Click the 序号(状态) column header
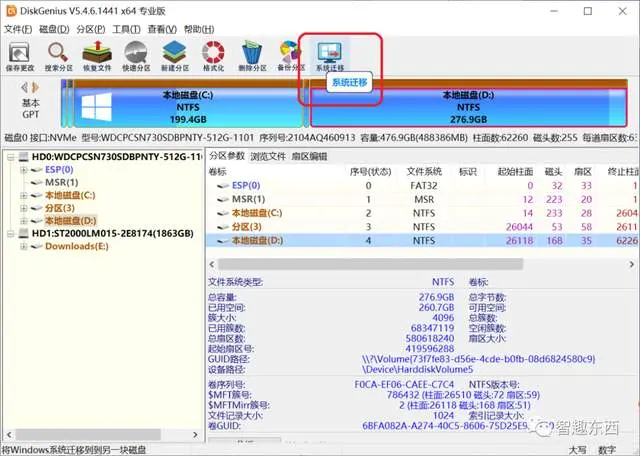 370,172
